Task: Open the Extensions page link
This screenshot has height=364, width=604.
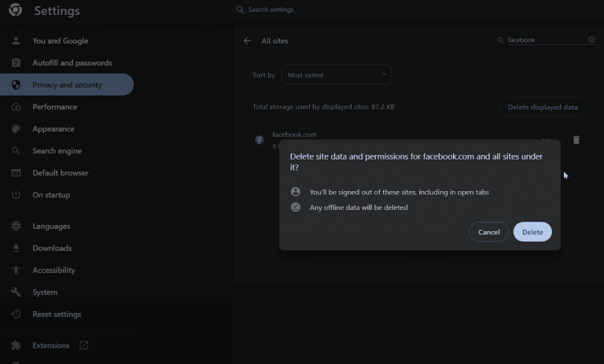Action: tap(51, 345)
